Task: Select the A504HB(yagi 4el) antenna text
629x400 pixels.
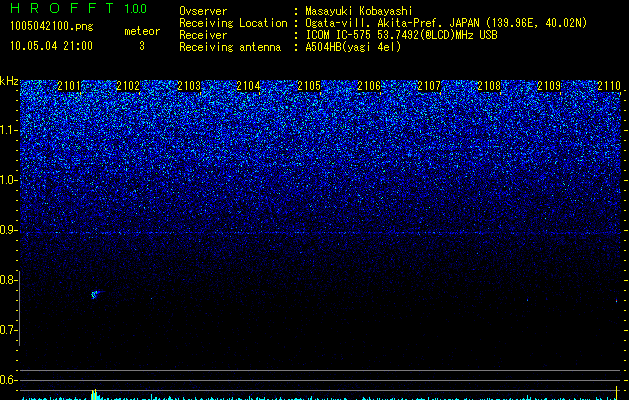Action: pyautogui.click(x=353, y=47)
